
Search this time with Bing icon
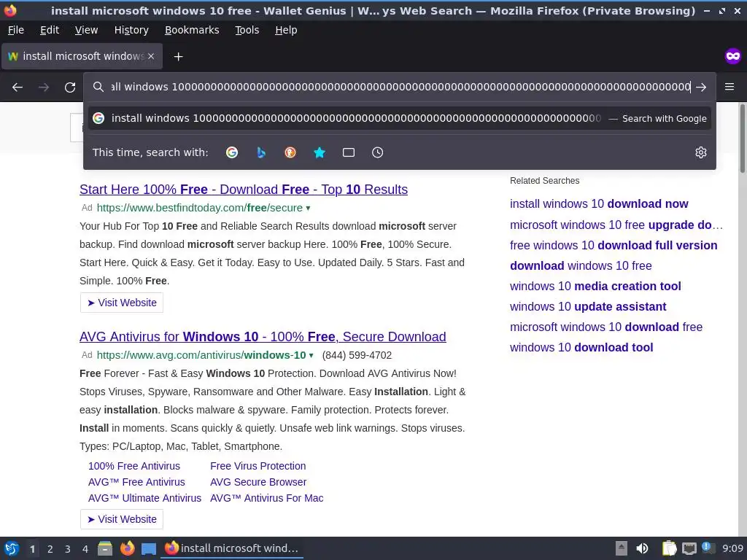pyautogui.click(x=261, y=152)
